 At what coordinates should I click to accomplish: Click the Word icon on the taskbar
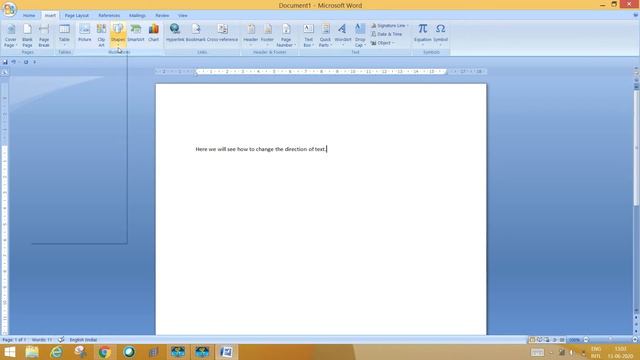(x=226, y=352)
